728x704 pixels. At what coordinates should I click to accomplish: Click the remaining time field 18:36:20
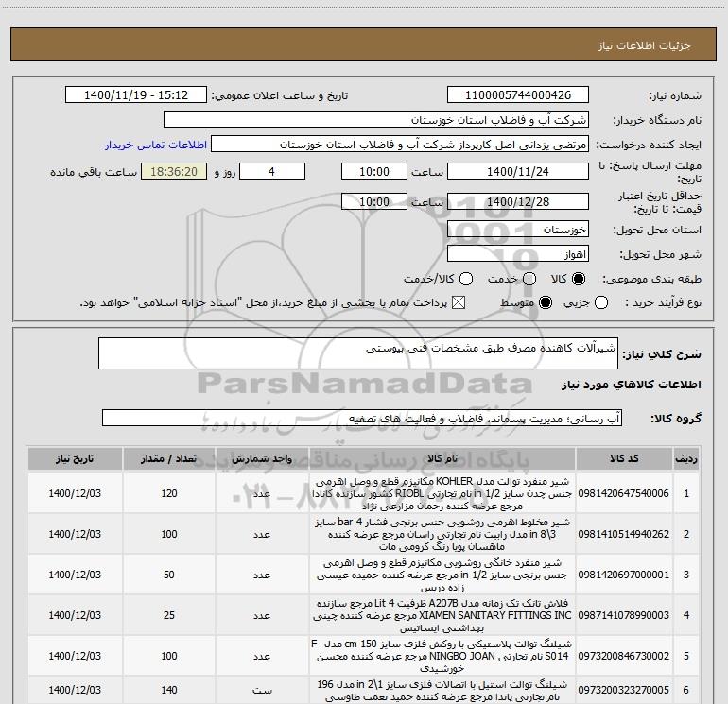coord(174,171)
